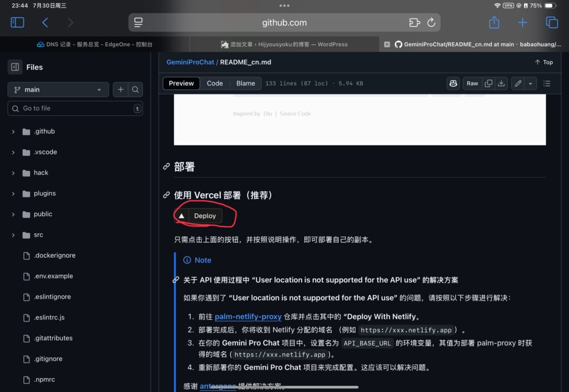This screenshot has height=392, width=569.
Task: Expand the .github folder
Action: (13, 132)
